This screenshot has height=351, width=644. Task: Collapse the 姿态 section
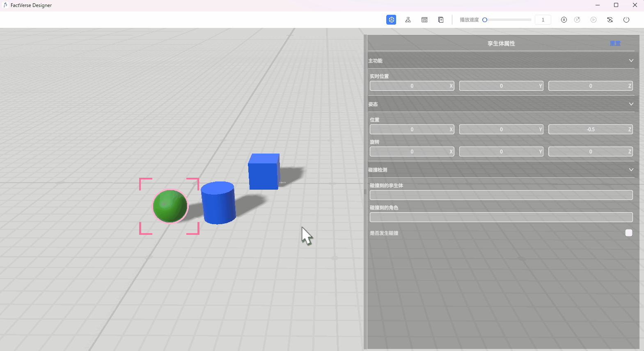(631, 104)
